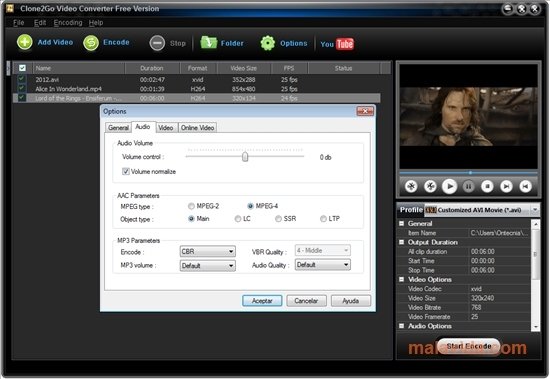Screen dimensions: 550x379
Task: Open the output Folder icon
Action: (x=209, y=43)
